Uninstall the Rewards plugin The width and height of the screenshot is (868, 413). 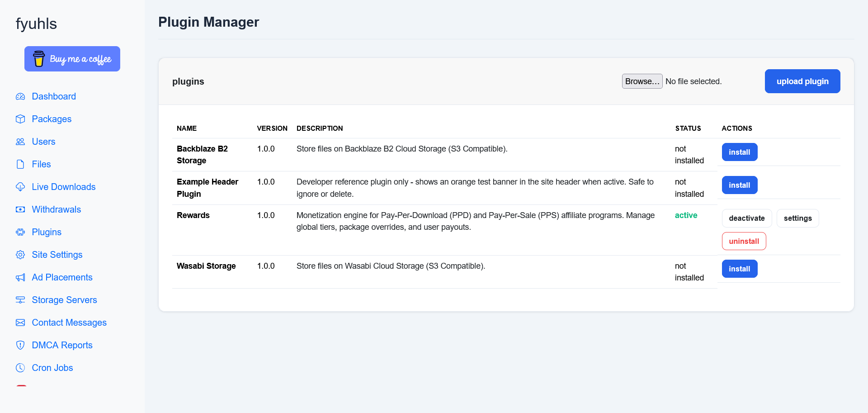point(744,241)
